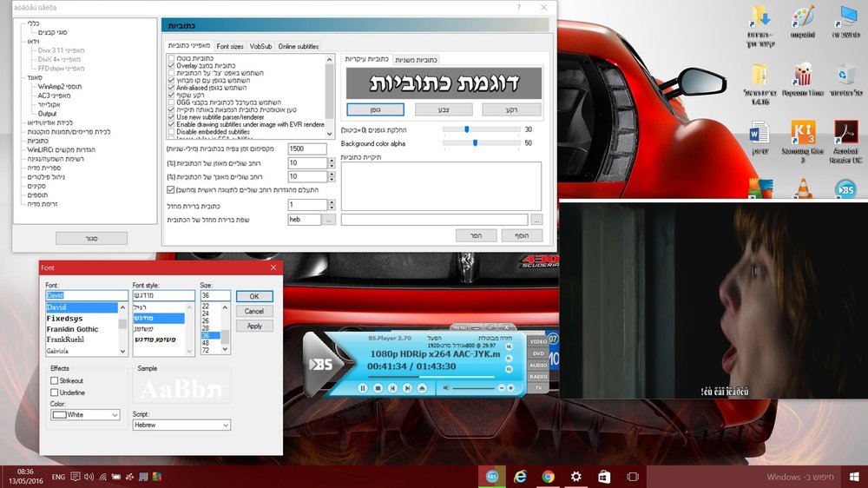868x488 pixels.
Task: Open the PL playlist button in BS.Player
Action: click(x=509, y=359)
